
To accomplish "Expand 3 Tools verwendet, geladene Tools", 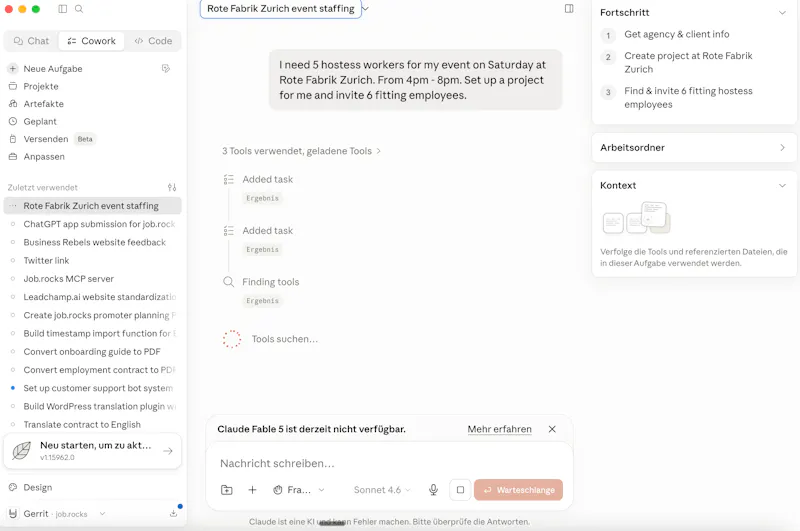I will point(301,151).
